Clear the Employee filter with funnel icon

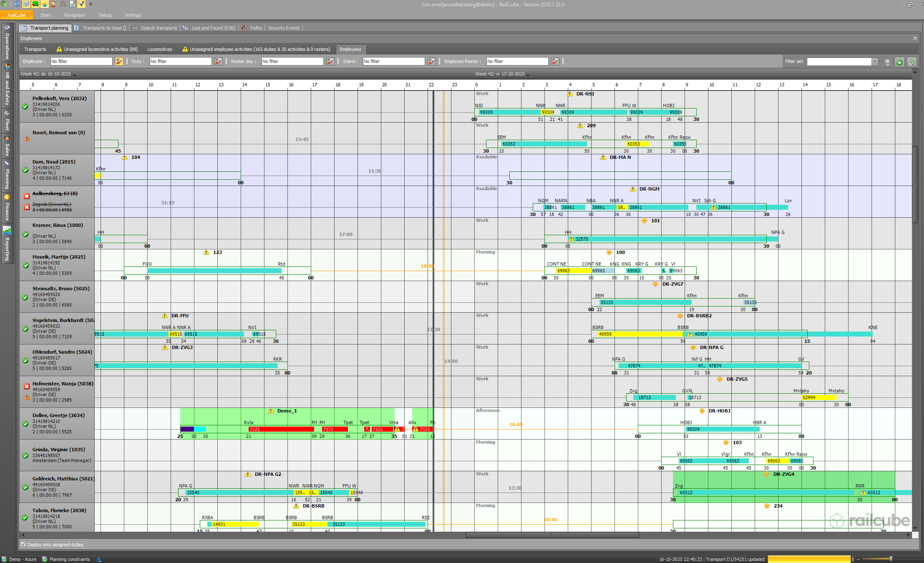point(119,61)
